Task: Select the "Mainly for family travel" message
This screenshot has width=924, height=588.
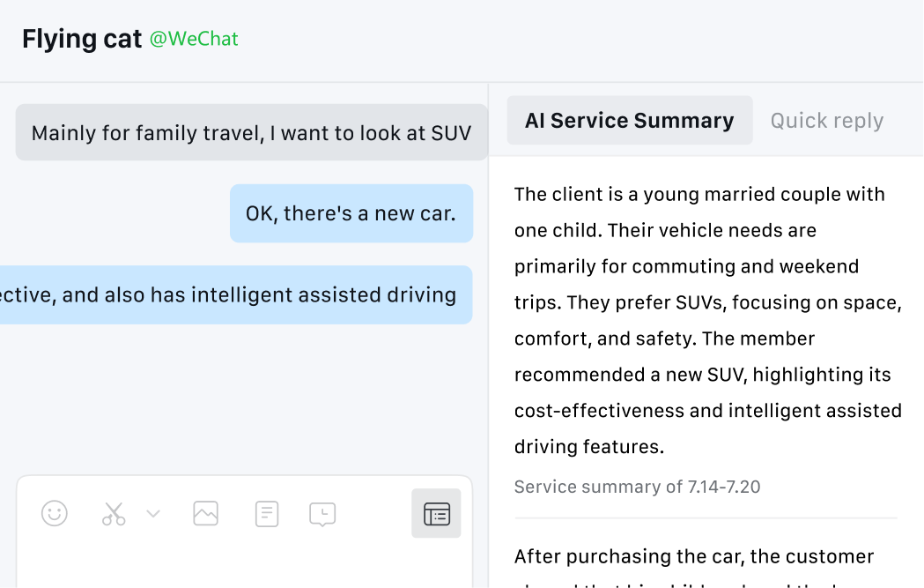Action: click(251, 133)
